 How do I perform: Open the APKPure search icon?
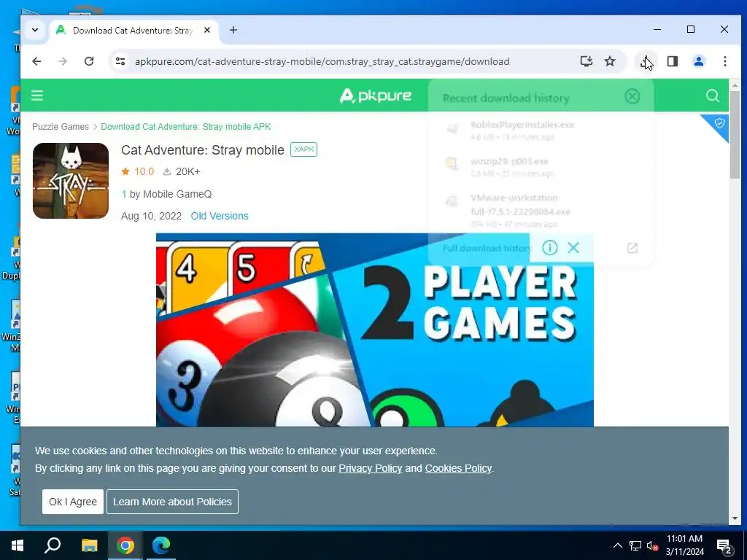[x=712, y=96]
